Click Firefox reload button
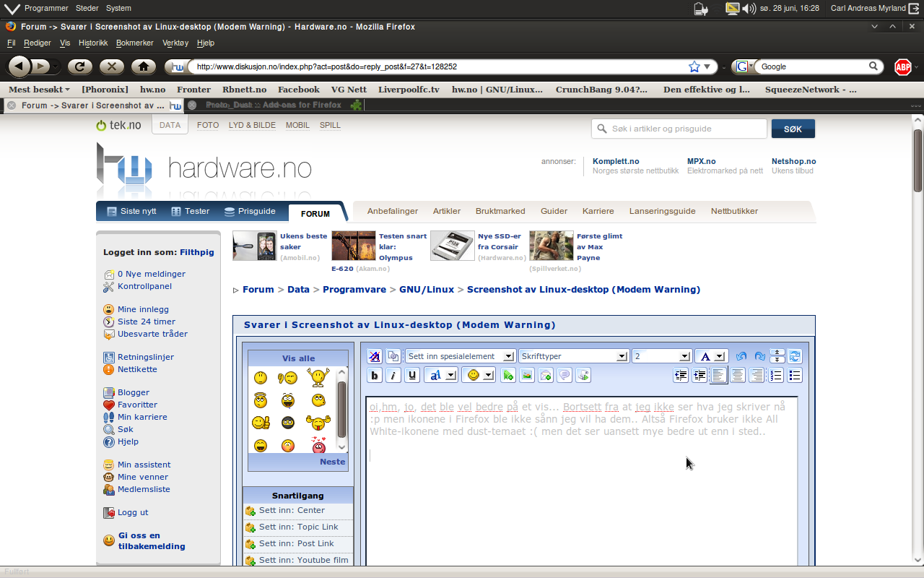This screenshot has width=924, height=578. coord(79,66)
